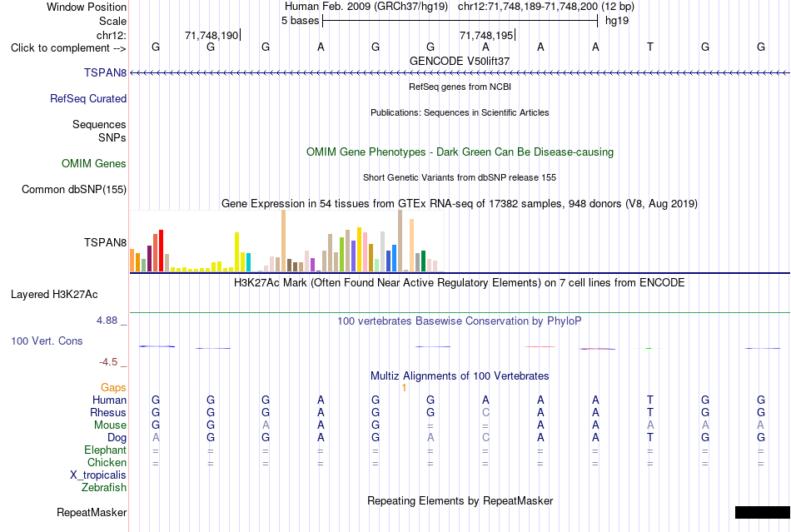The width and height of the screenshot is (791, 532).
Task: Click the Rhesus species label
Action: 108,412
